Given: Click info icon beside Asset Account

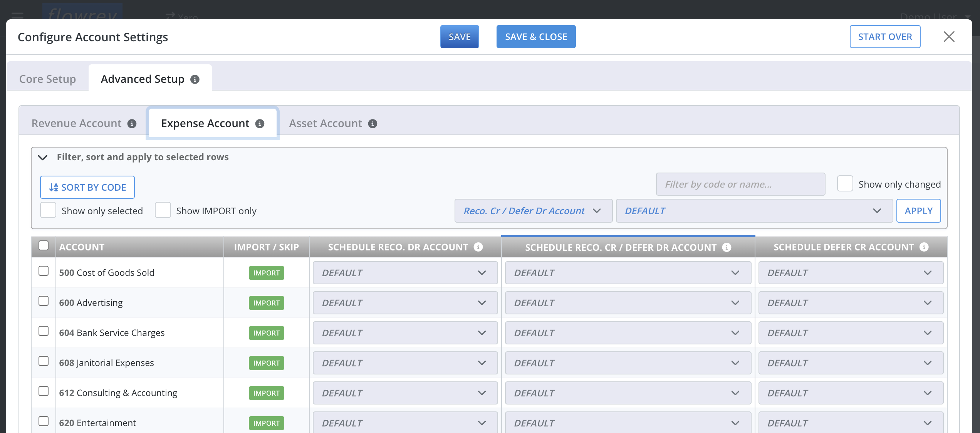Looking at the screenshot, I should (373, 124).
